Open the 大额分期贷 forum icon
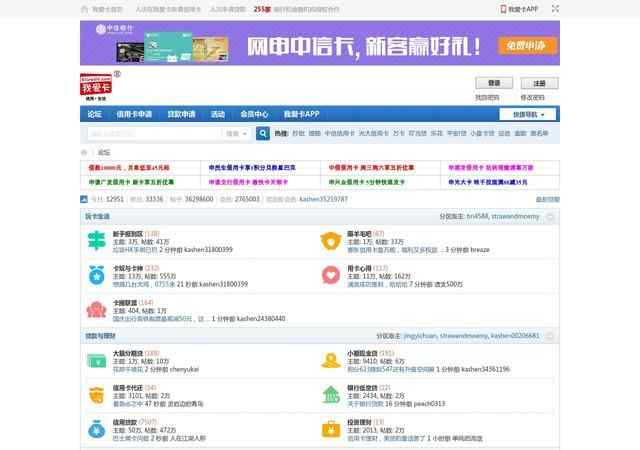640x450 pixels. click(96, 360)
